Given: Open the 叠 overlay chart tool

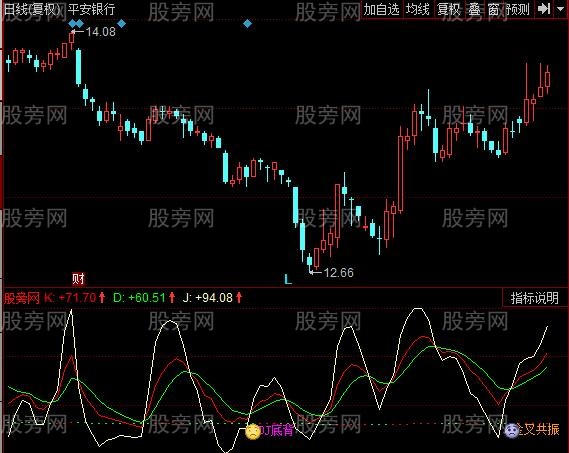Looking at the screenshot, I should click(474, 9).
